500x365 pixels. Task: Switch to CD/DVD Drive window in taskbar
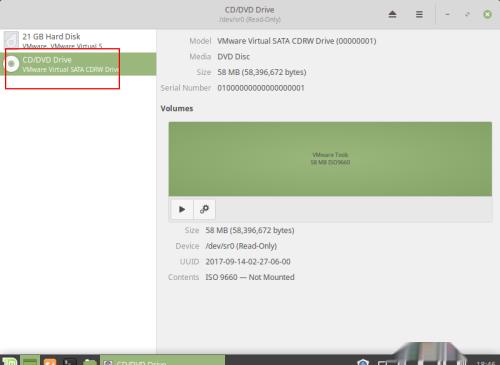(x=163, y=361)
